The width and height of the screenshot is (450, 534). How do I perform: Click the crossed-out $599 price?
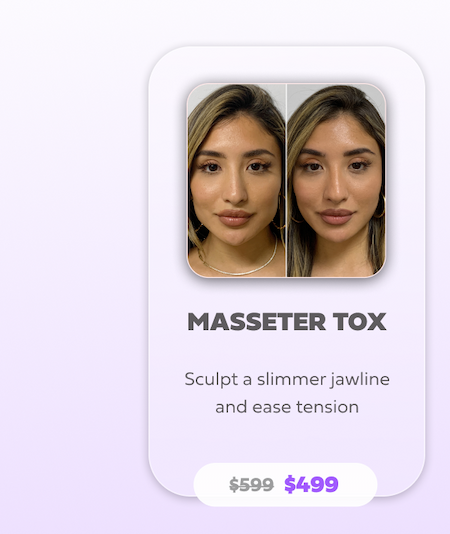pos(251,485)
